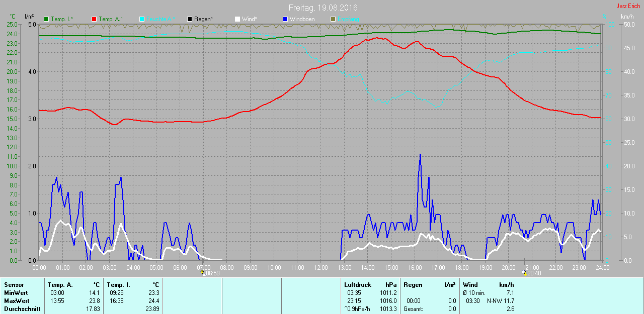Click the red Temp. A. legend square
Viewport: 644px width, 314px height.
(x=94, y=19)
